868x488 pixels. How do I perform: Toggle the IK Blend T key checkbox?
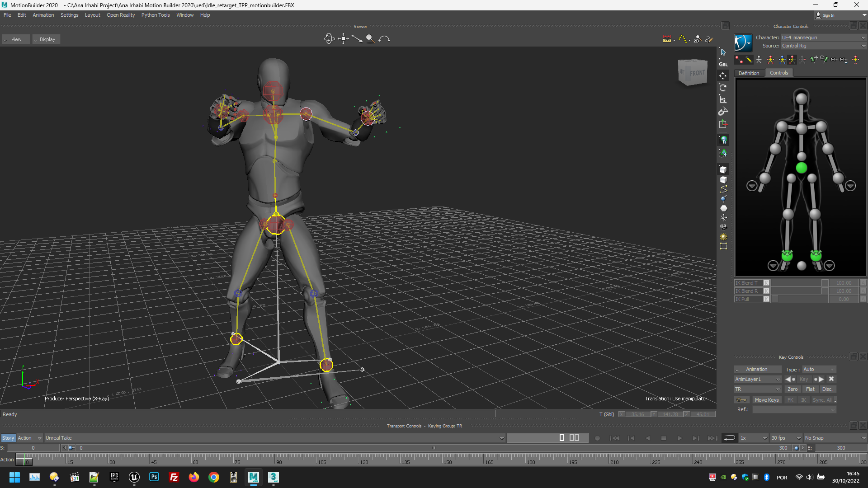[766, 283]
